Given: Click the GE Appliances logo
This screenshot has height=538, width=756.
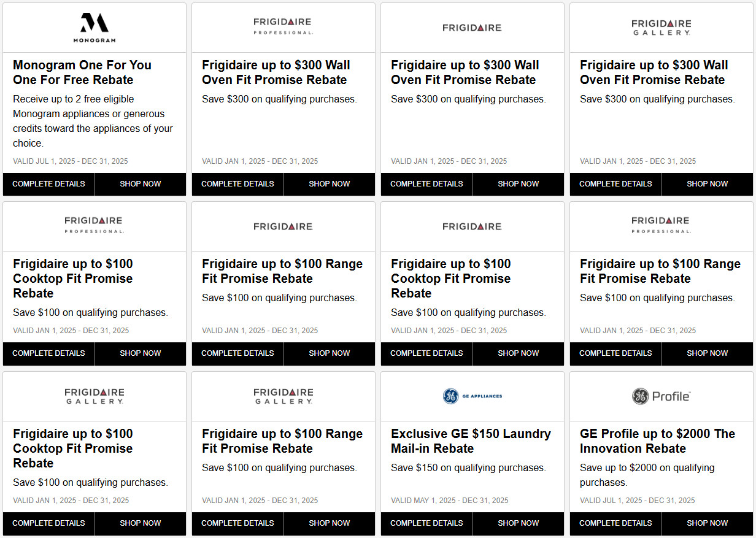Looking at the screenshot, I should click(x=472, y=396).
